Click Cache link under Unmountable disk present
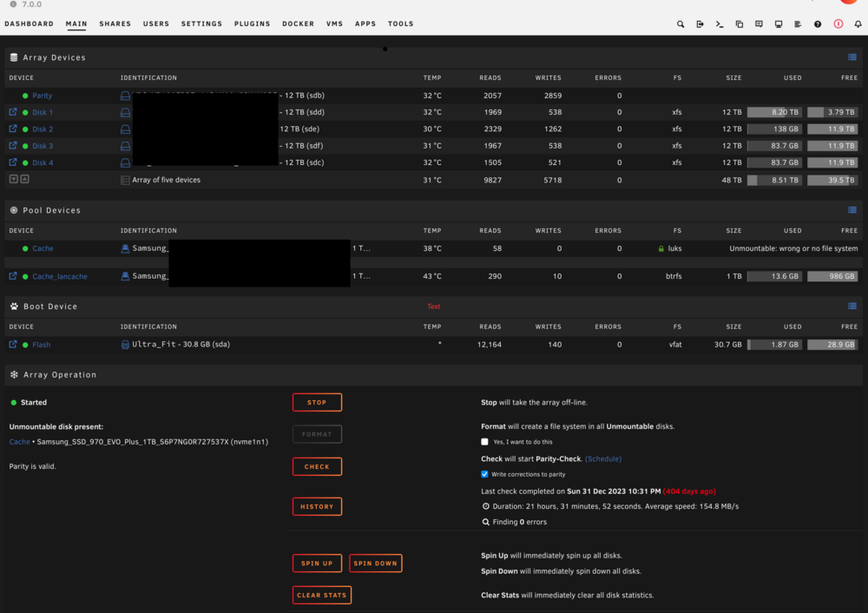The height and width of the screenshot is (613, 868). [19, 442]
